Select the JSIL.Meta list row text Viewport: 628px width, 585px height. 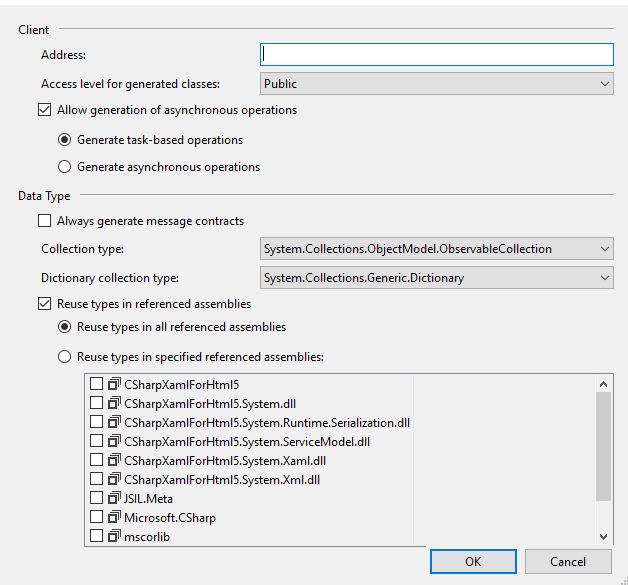click(148, 499)
